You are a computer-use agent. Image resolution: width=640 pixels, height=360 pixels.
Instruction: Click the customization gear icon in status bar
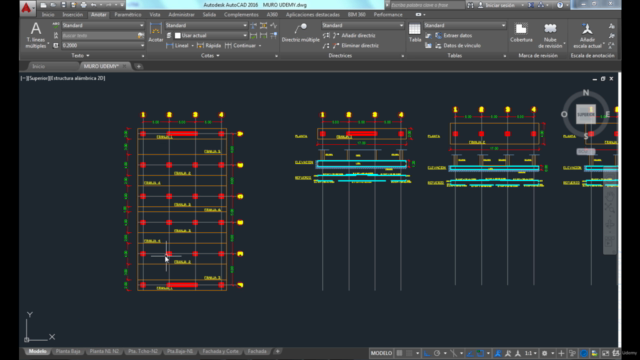544,353
